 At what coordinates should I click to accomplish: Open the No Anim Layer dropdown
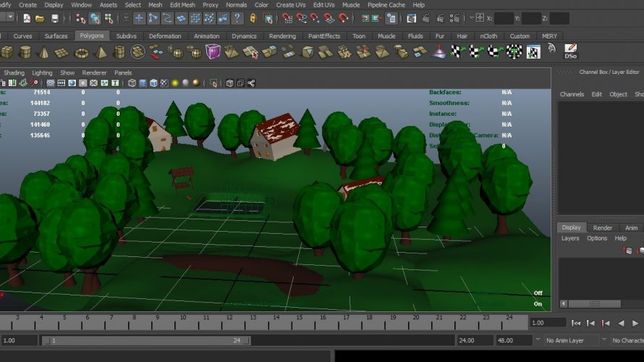point(571,340)
